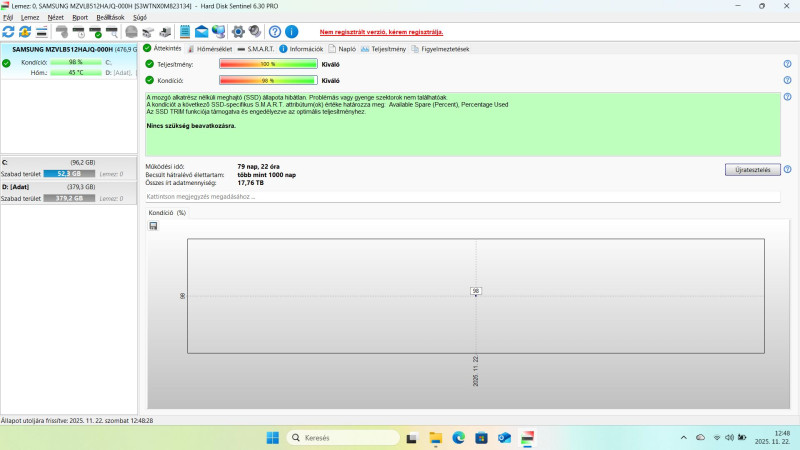This screenshot has height=450, width=800.
Task: Click the 98 data point on graph
Action: click(x=476, y=291)
